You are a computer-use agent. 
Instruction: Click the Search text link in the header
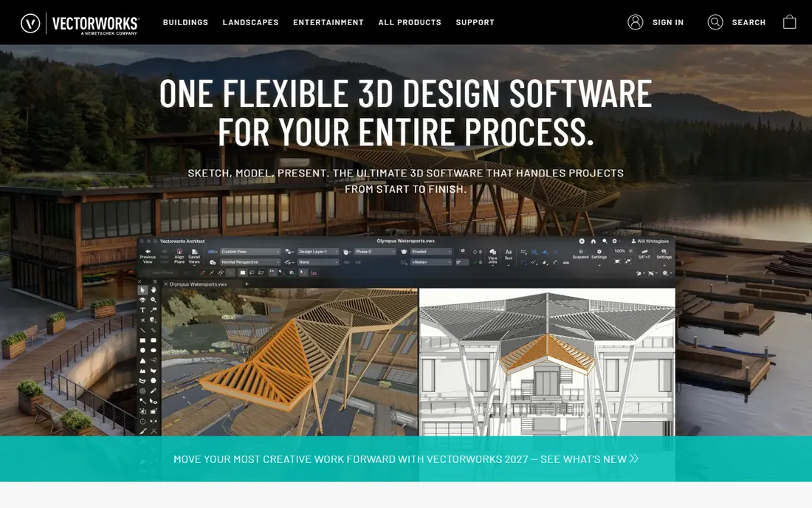749,22
